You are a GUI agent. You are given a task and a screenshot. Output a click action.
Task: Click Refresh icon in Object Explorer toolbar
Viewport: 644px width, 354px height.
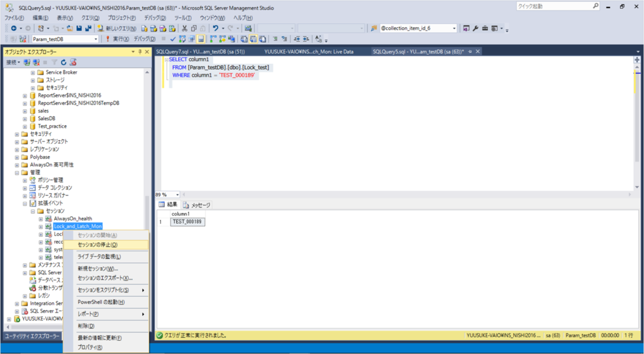pos(64,62)
